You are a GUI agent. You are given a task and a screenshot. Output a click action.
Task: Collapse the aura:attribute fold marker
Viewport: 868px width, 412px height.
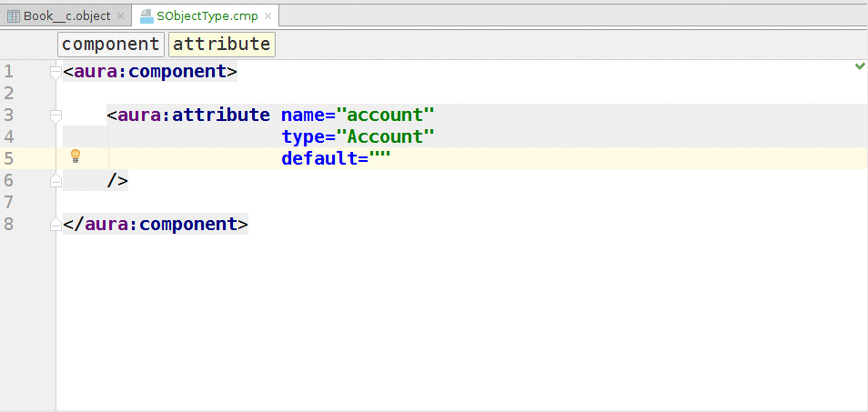pos(56,116)
